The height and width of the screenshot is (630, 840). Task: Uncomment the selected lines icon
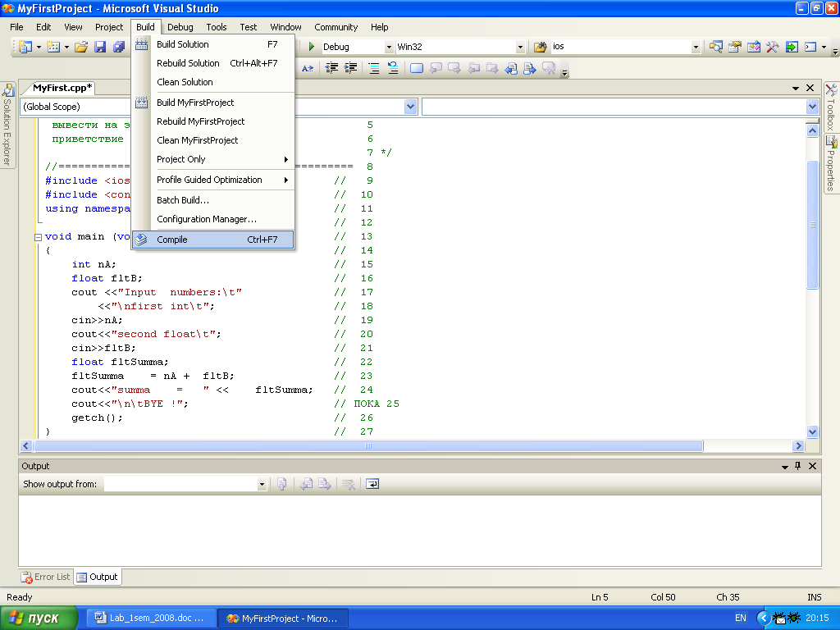(x=393, y=68)
